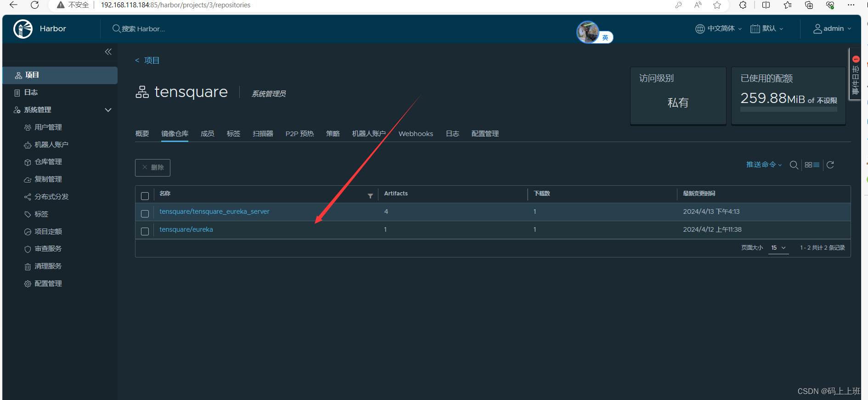Switch to the Webhooks tab

coord(416,134)
